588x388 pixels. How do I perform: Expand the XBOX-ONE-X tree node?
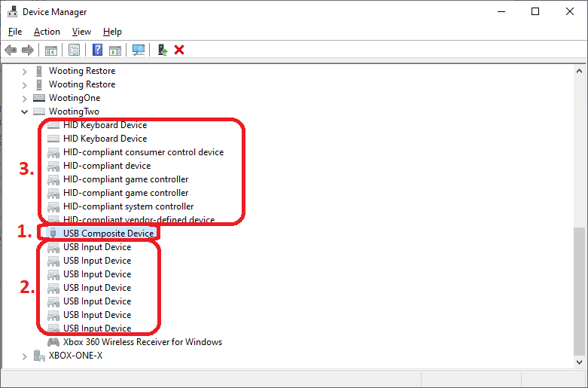coord(25,356)
